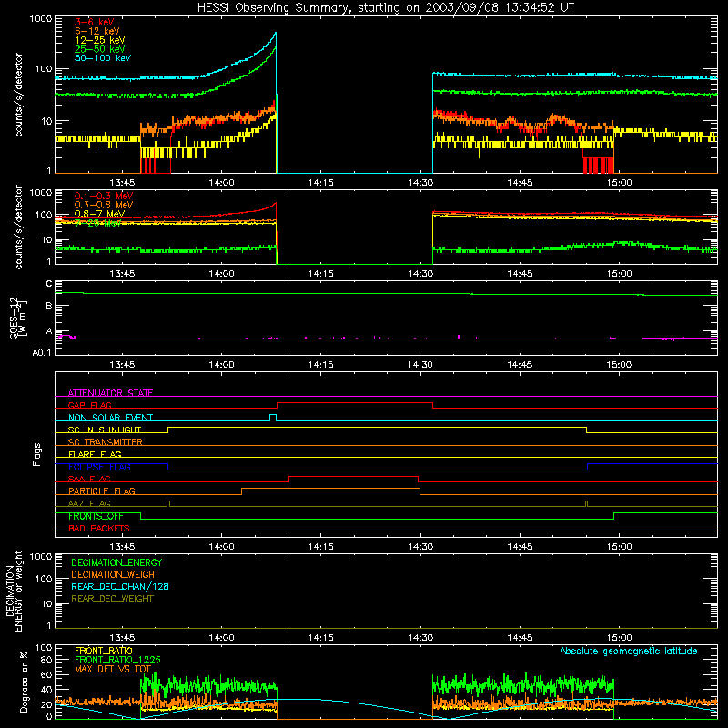
Task: Click 15:00 tick label below the GOES panel
Action: [x=619, y=365]
